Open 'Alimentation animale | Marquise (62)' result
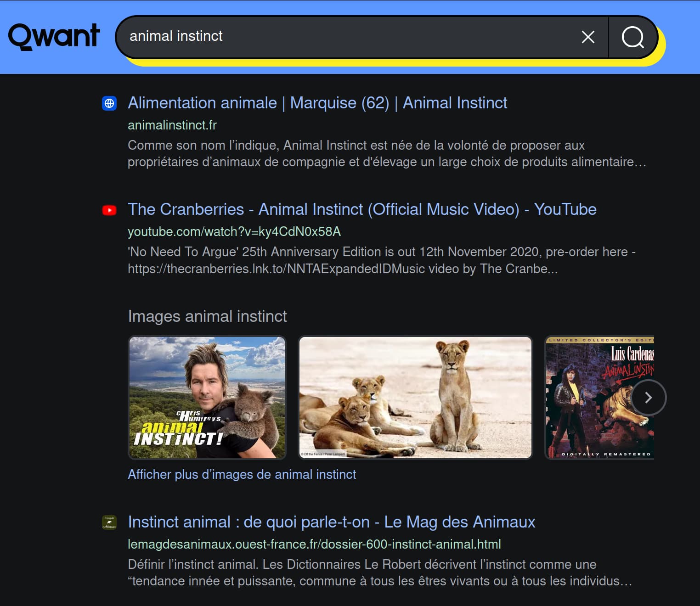700x606 pixels. [317, 103]
